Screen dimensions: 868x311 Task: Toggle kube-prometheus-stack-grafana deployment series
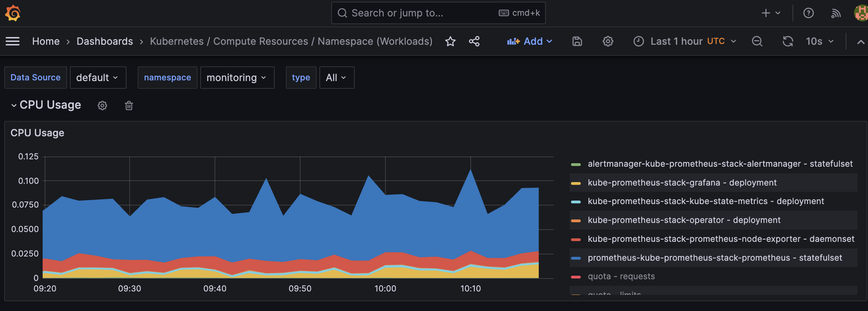click(682, 182)
